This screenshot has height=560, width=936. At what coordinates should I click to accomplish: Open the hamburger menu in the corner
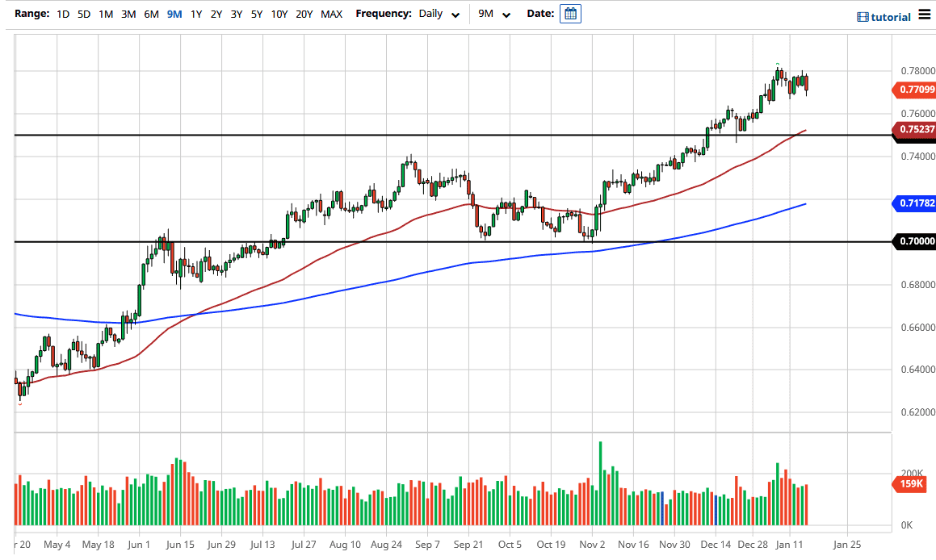point(924,14)
